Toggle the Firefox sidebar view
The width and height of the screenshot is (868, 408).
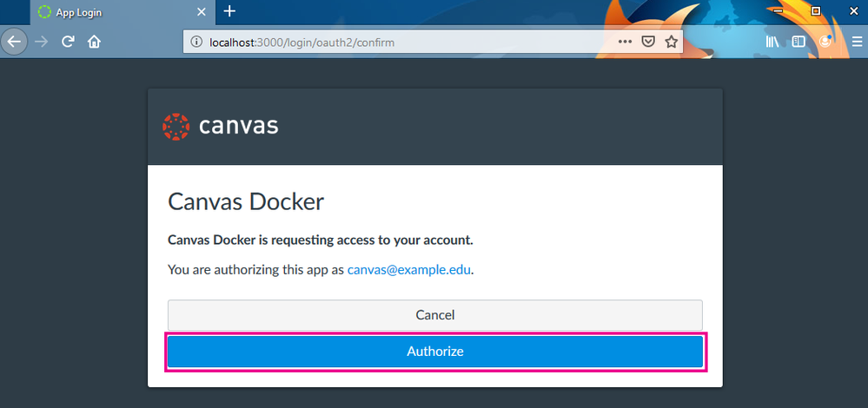click(x=798, y=42)
